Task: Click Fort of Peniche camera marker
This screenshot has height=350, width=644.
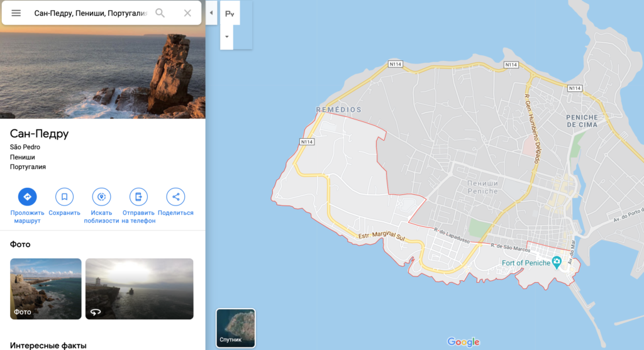Action: pos(556,262)
